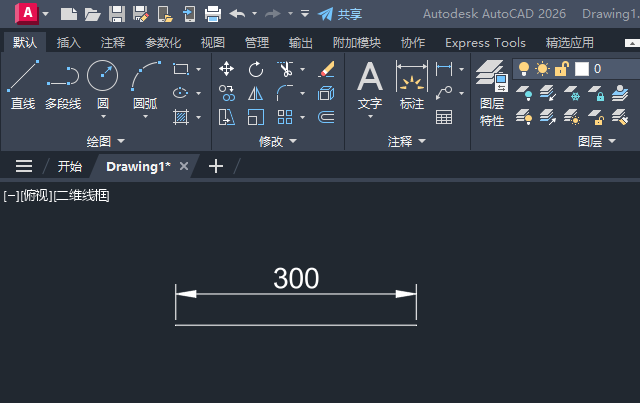The height and width of the screenshot is (403, 640).
Task: Switch to the Output (输出) tab
Action: [301, 43]
